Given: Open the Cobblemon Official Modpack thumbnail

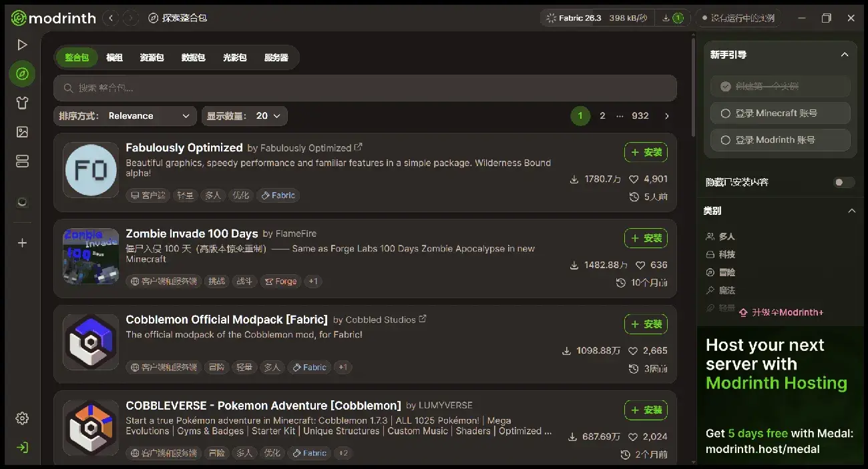Looking at the screenshot, I should [91, 342].
